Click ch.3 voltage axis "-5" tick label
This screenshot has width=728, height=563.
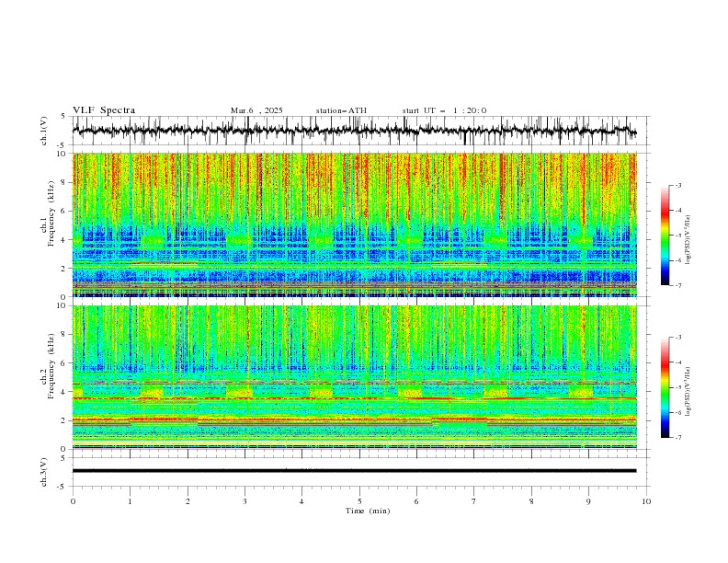[62, 487]
